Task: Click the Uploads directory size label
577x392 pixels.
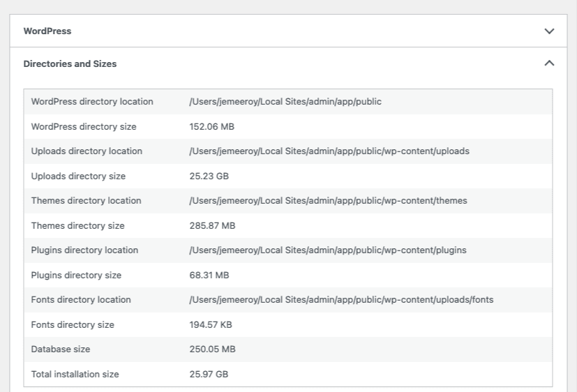Action: (78, 176)
